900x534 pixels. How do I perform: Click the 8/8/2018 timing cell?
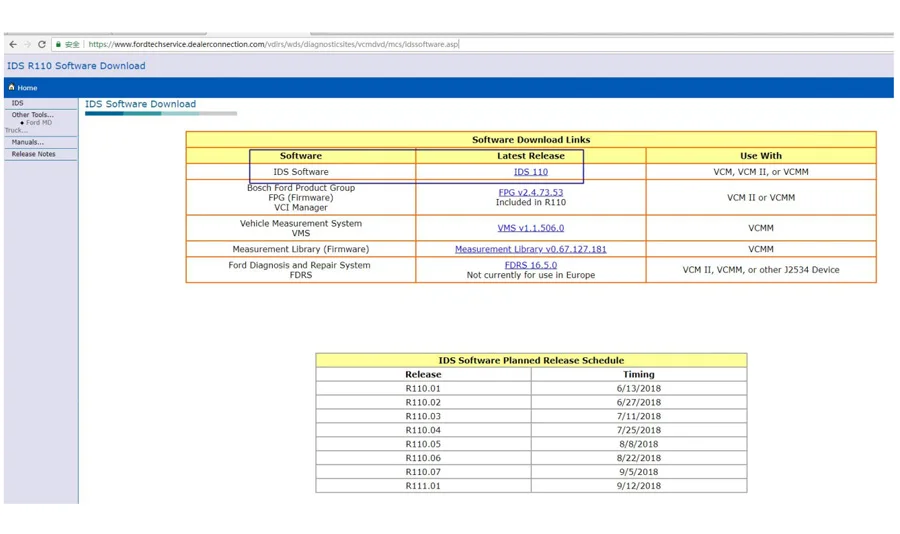click(639, 444)
